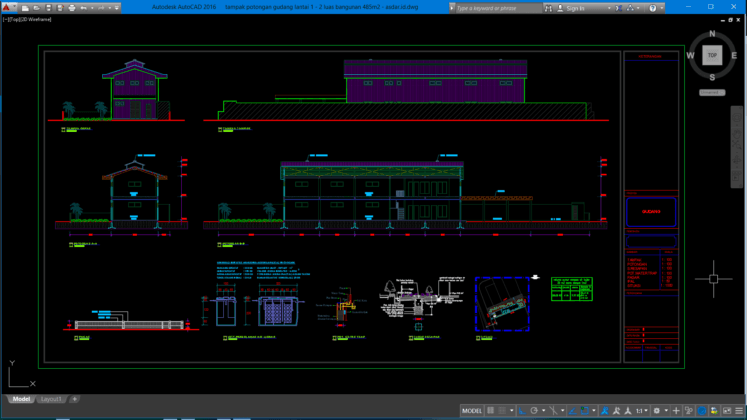Add a new layout with plus tab
The image size is (747, 420).
(75, 399)
